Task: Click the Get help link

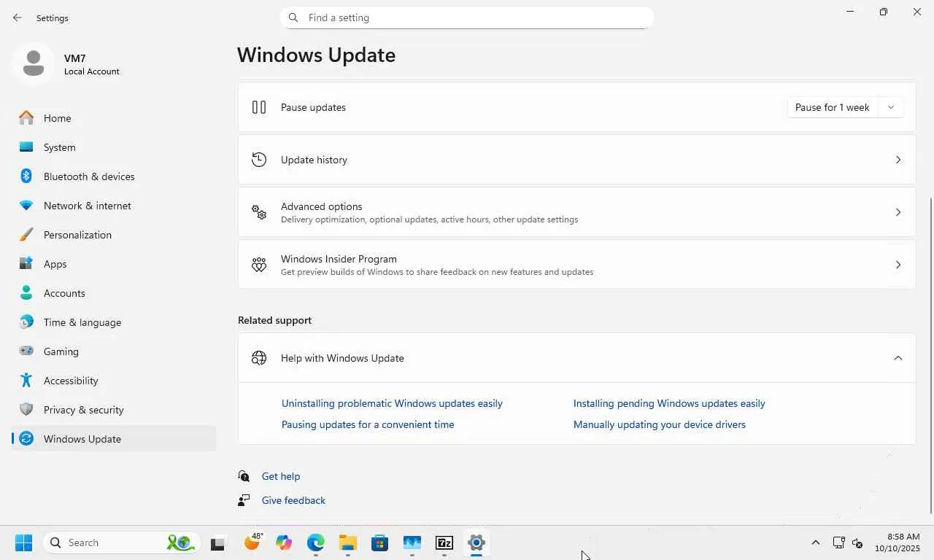Action: click(x=281, y=476)
